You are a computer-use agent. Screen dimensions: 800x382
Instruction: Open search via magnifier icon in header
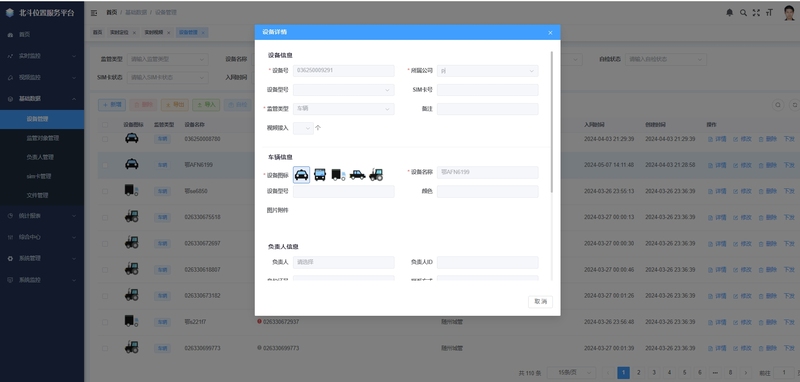(x=743, y=13)
